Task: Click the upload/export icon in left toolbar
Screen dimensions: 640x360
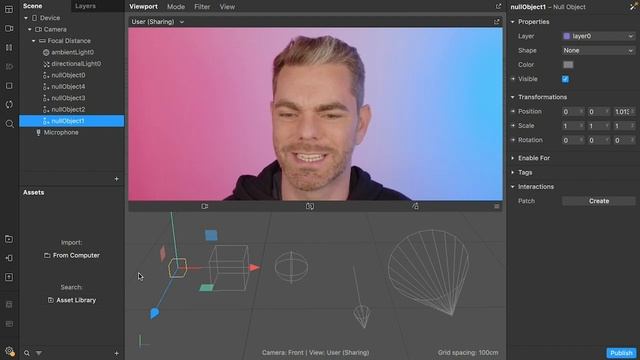Action: [x=9, y=277]
